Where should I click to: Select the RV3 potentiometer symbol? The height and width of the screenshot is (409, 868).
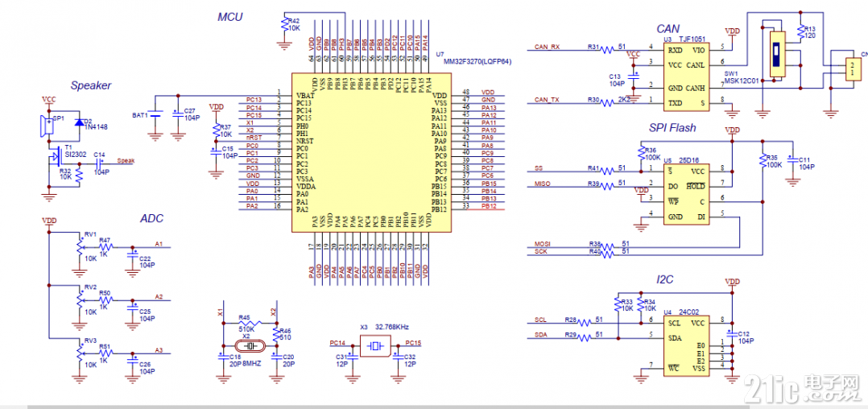pos(79,352)
